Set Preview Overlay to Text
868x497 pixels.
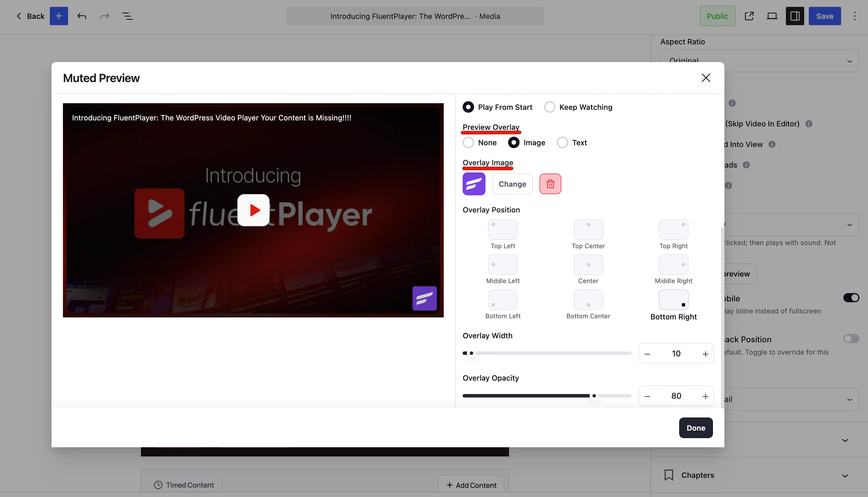click(x=572, y=142)
